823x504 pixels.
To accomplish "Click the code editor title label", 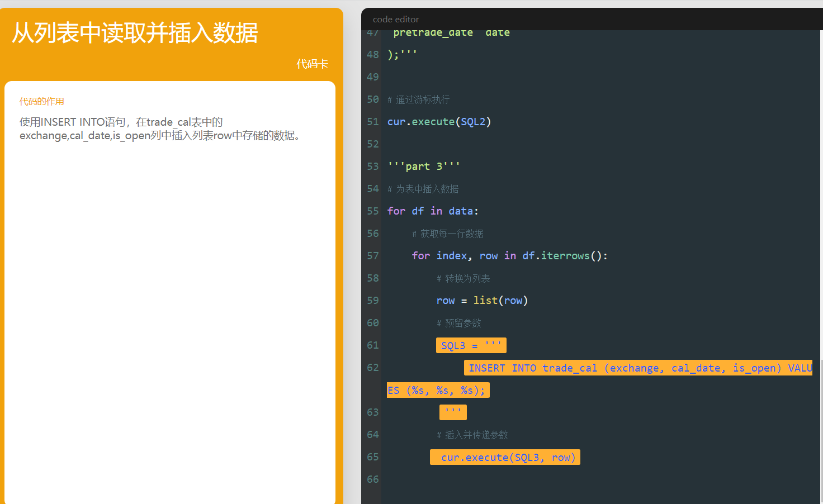I will (x=396, y=19).
